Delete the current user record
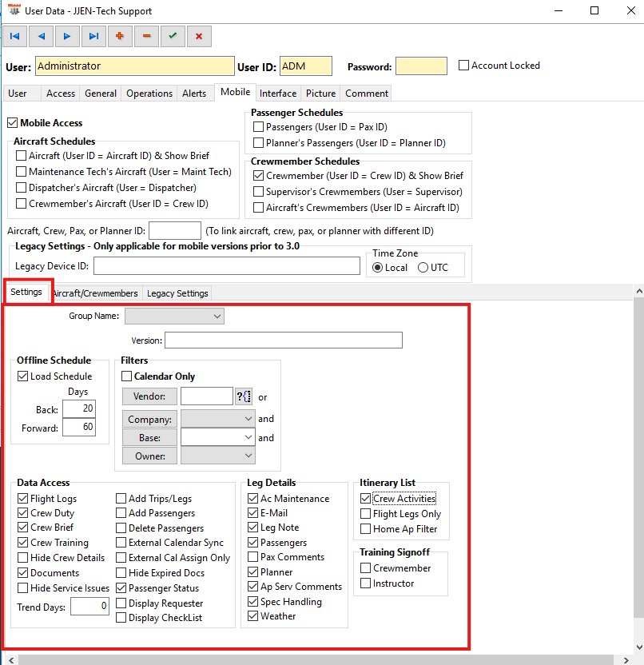 point(145,36)
